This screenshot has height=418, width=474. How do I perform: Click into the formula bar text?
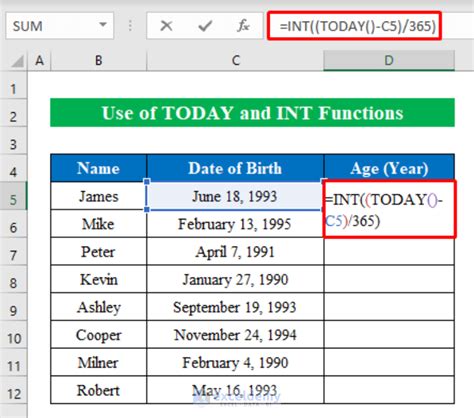358,26
